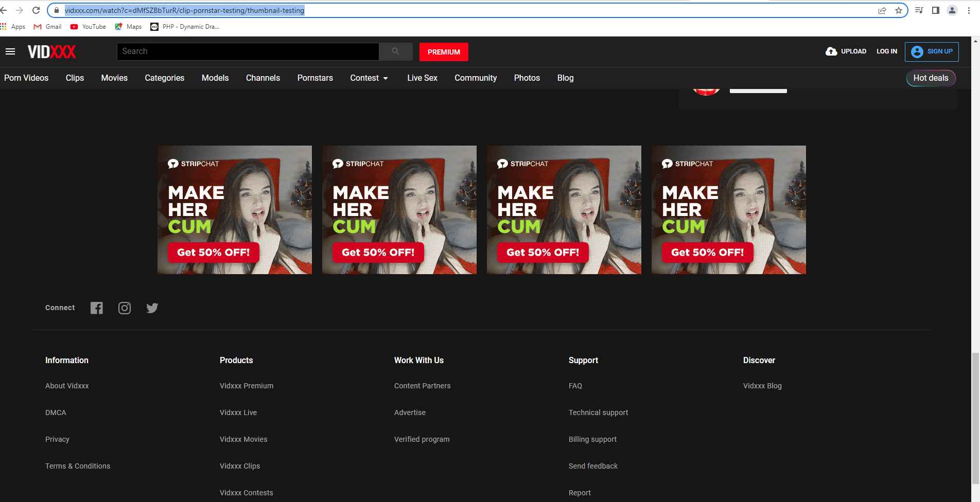Open Privacy footer link
Viewport: 980px width, 502px height.
(x=57, y=439)
